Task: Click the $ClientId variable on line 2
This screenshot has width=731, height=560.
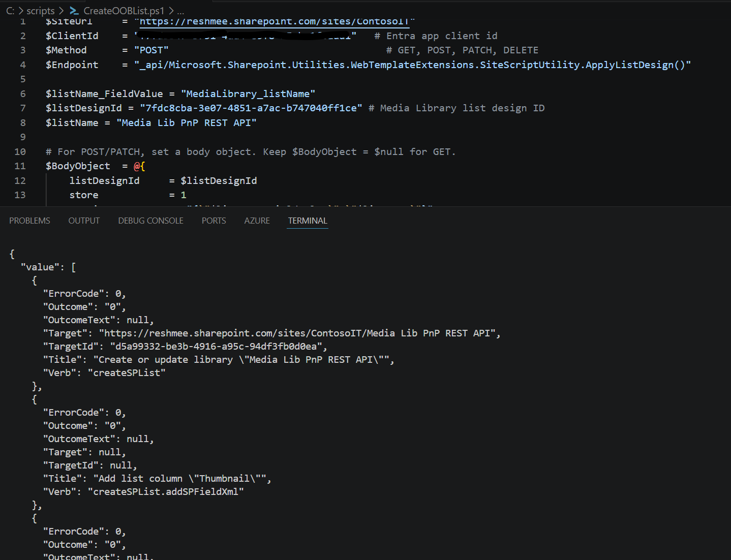Action: 72,36
